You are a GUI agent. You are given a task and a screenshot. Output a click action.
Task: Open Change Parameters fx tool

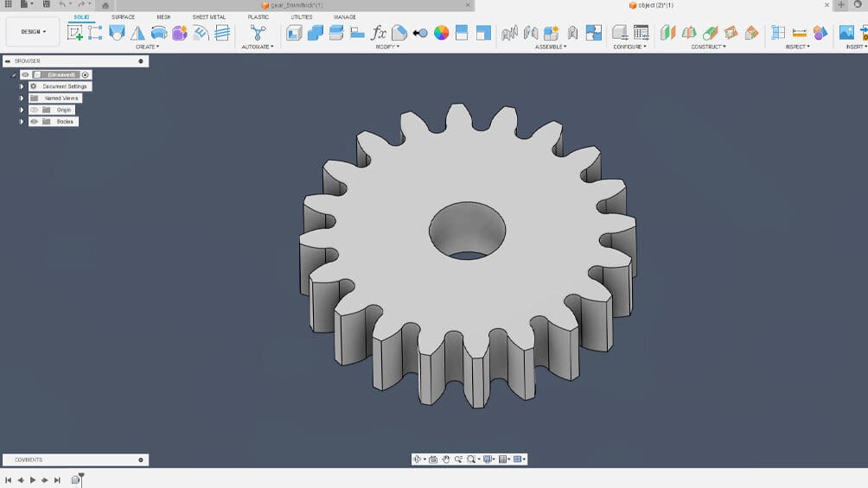pos(378,33)
